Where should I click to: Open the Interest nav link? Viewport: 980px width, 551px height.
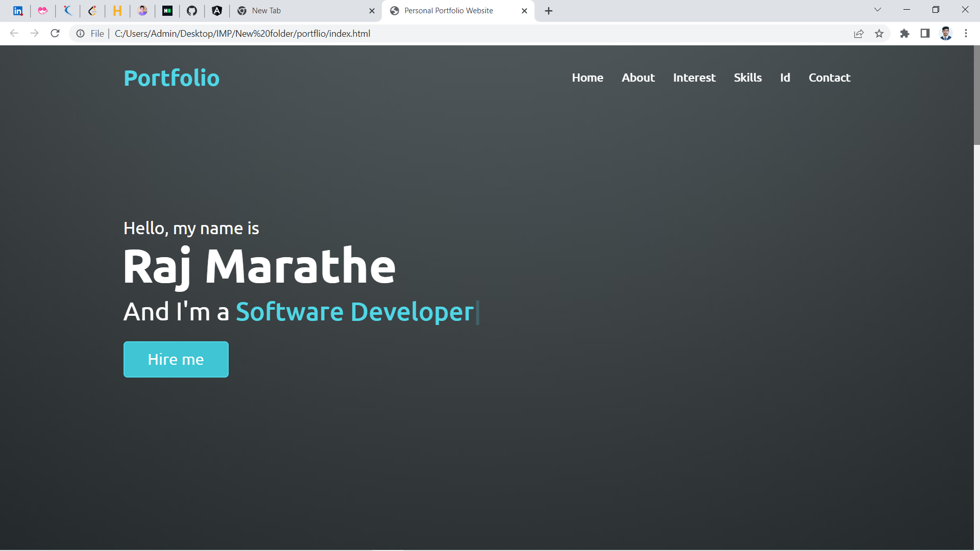[694, 78]
